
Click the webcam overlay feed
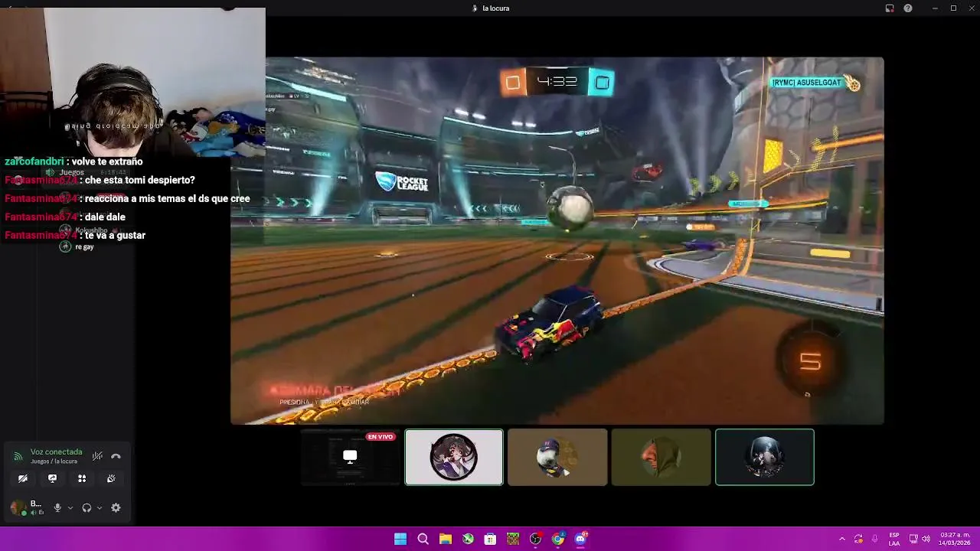pyautogui.click(x=132, y=80)
